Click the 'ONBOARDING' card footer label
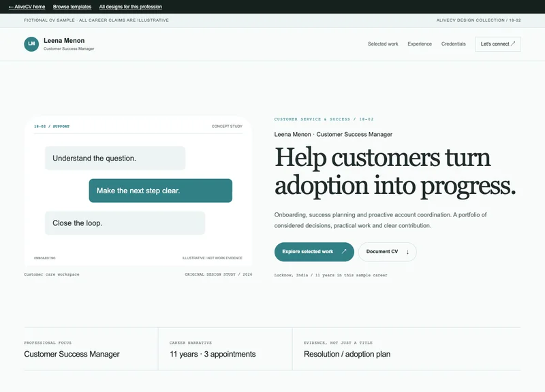545x392 pixels. (x=44, y=258)
